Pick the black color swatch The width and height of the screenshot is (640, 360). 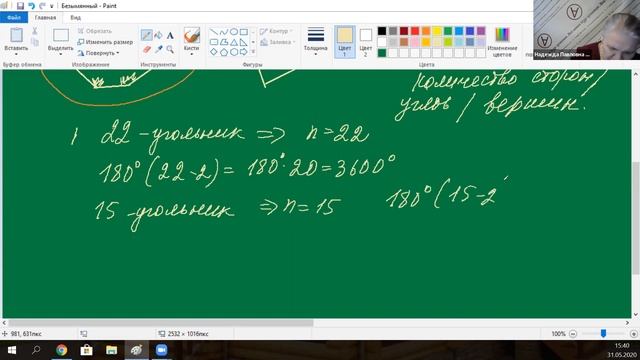click(x=382, y=31)
